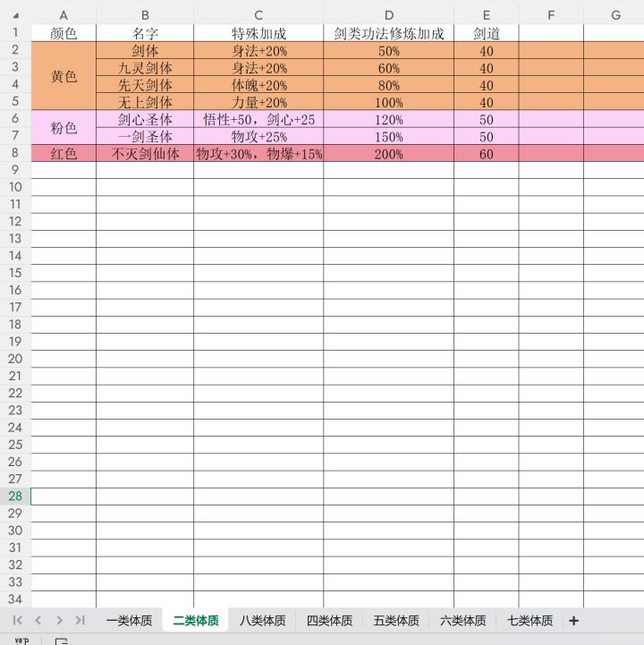The height and width of the screenshot is (645, 644).
Task: Select column F header
Action: (551, 15)
